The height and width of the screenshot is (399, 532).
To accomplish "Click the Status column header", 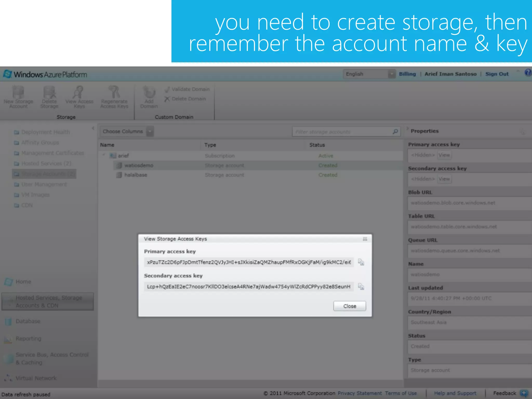I will click(317, 145).
